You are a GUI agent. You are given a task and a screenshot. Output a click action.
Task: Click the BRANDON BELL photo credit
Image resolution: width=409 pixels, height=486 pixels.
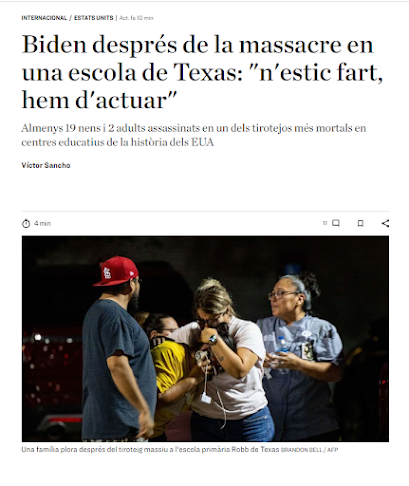pos(301,450)
